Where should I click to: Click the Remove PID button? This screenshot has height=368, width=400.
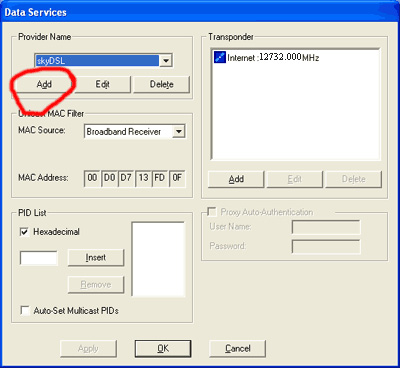tap(96, 285)
